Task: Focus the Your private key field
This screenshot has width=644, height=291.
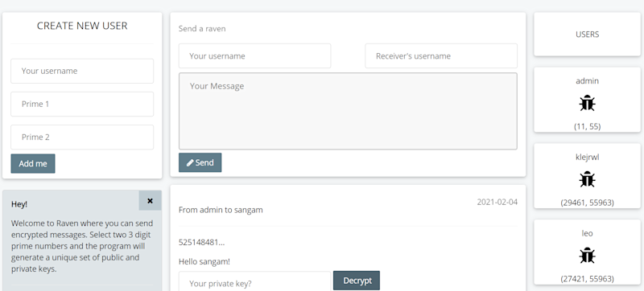Action: click(x=254, y=283)
